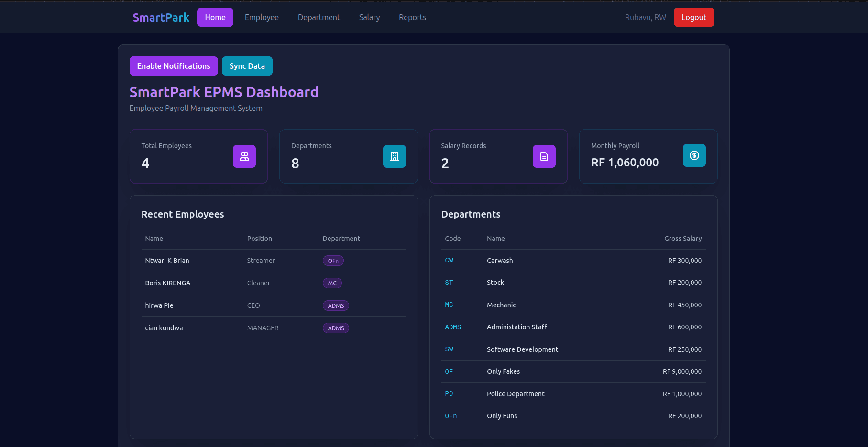Open the Employee menu
Screen dimensions: 868x447
262,17
